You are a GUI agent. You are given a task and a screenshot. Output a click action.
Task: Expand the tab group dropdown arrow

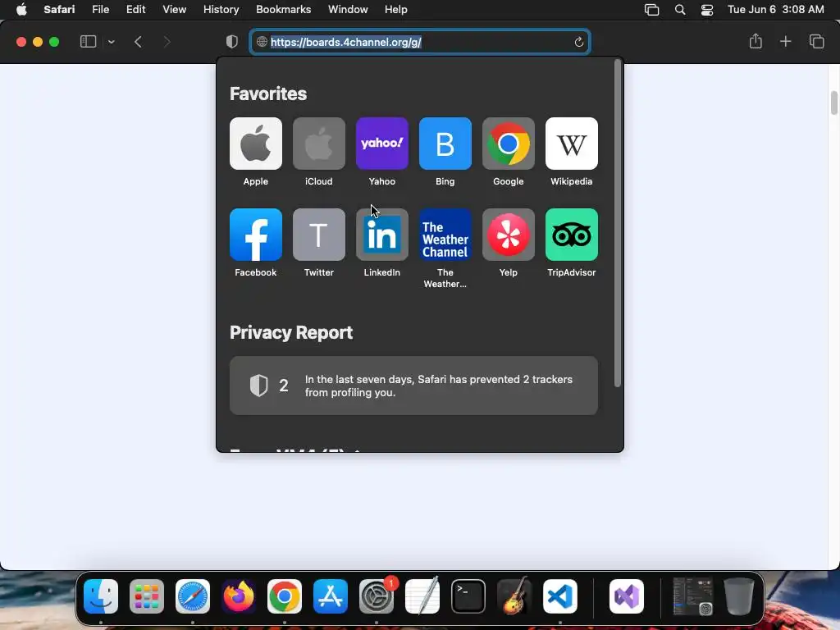click(x=111, y=42)
